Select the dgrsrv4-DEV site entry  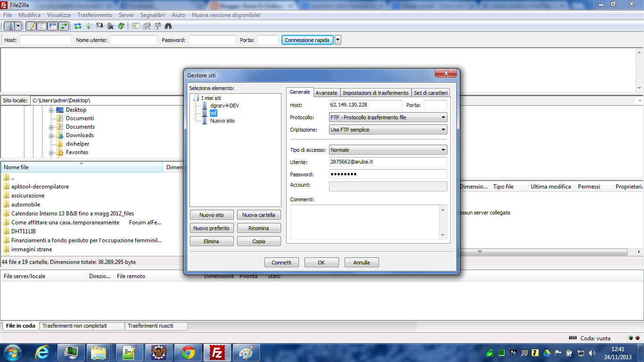click(x=224, y=106)
